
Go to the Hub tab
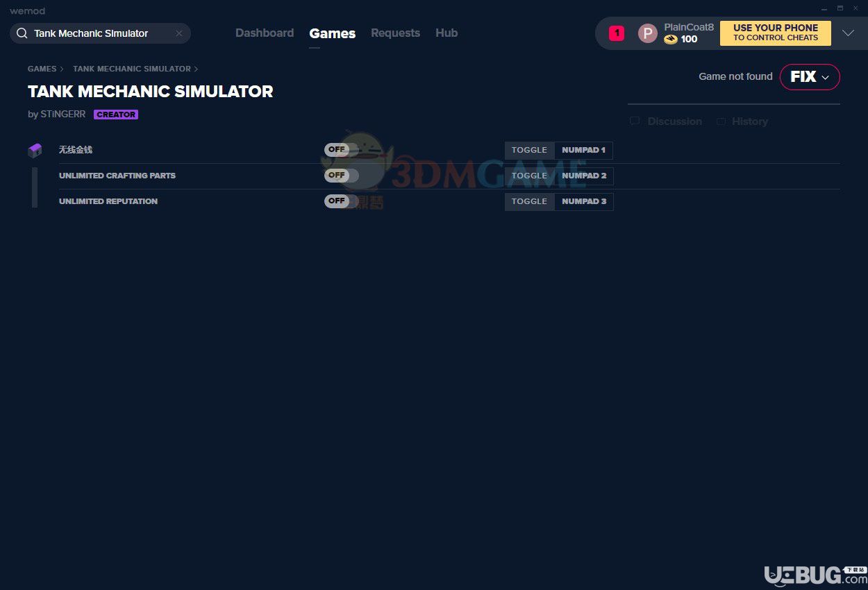[446, 33]
